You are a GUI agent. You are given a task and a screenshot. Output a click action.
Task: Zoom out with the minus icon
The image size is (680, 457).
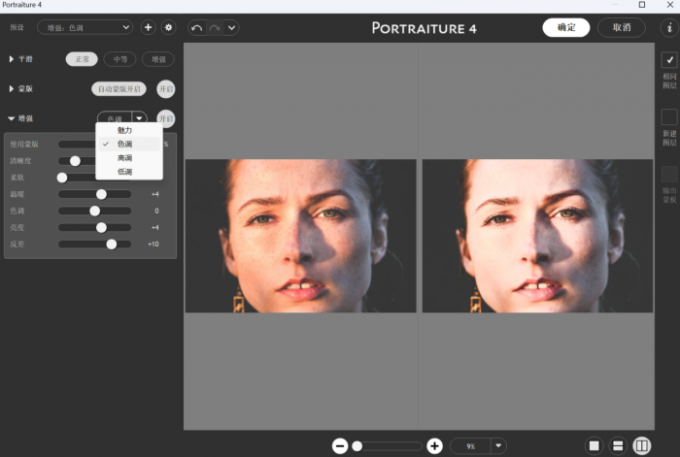[340, 446]
